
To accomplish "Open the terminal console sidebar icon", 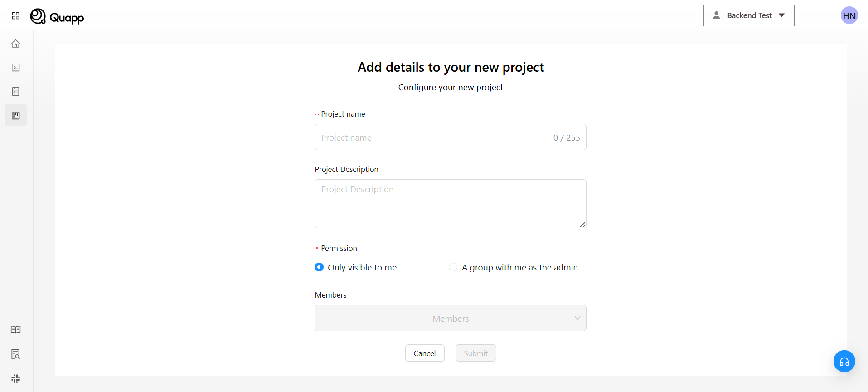I will click(x=16, y=68).
